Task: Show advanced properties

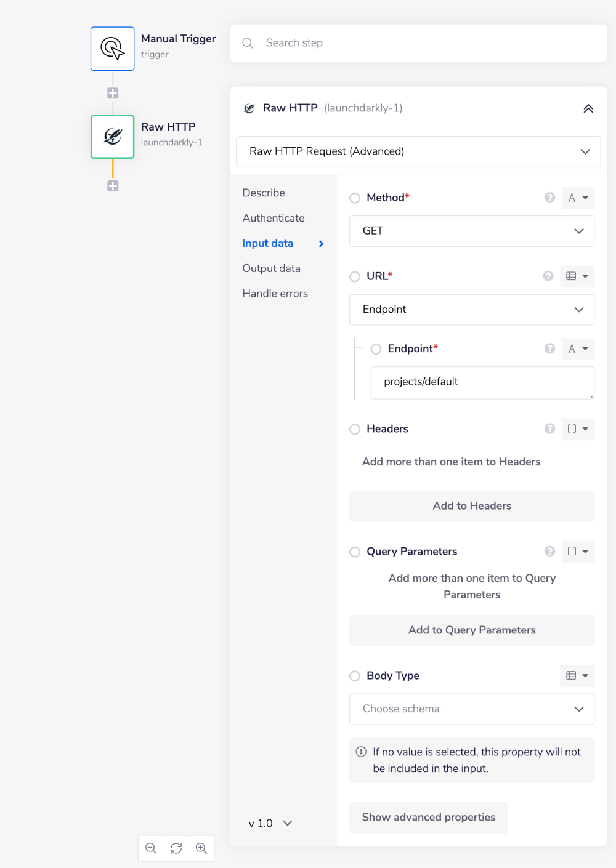Action: (428, 817)
